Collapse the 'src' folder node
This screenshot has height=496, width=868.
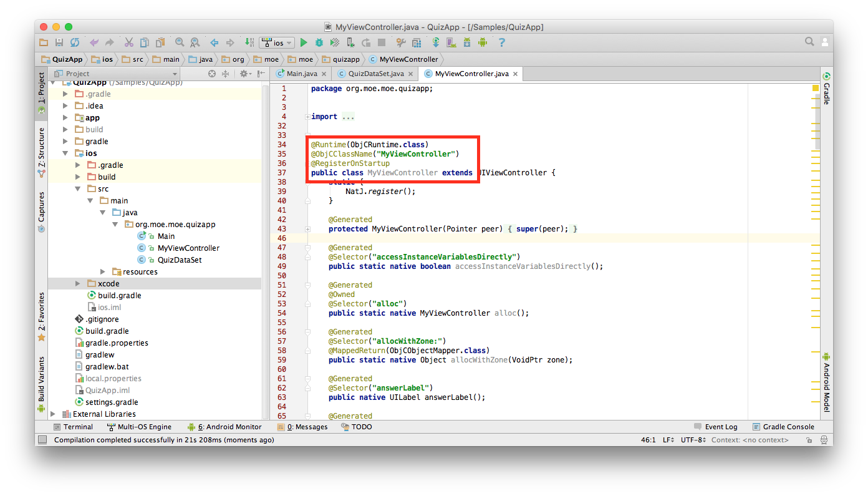(x=78, y=188)
